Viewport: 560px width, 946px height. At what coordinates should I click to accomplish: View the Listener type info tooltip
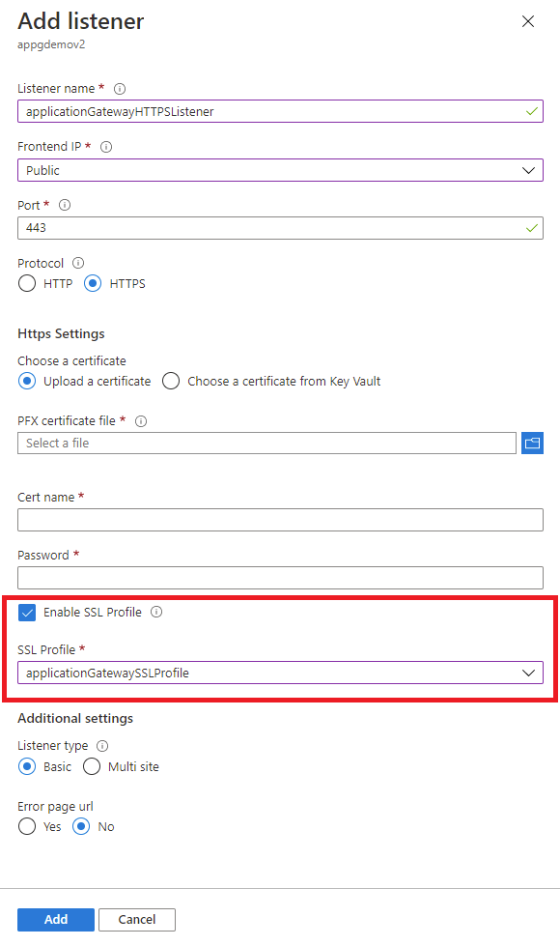[x=100, y=745]
